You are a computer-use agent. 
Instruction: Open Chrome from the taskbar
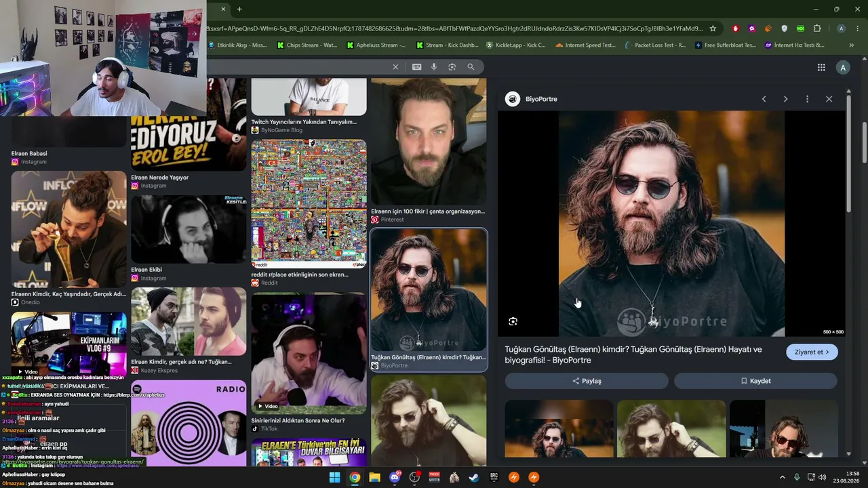(355, 477)
